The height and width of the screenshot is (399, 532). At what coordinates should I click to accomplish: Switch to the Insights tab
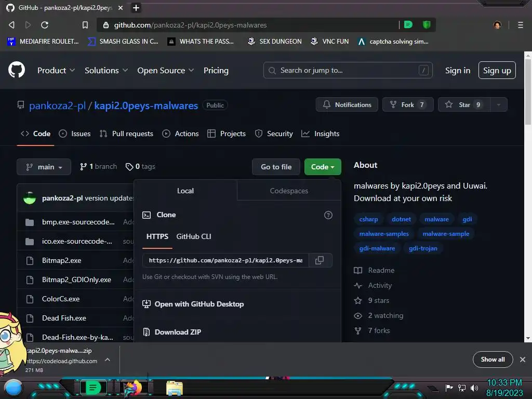click(320, 134)
